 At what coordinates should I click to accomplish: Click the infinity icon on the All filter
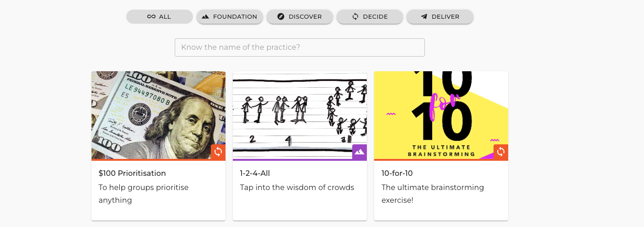coord(151,17)
